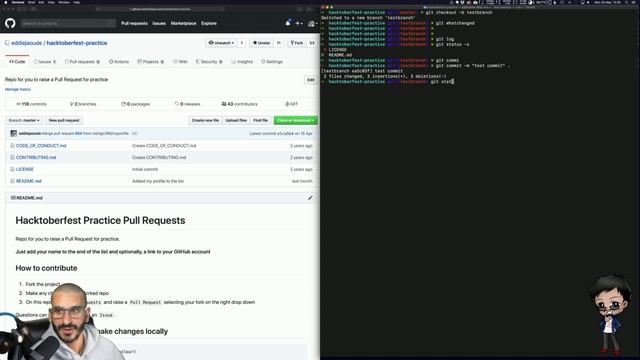640x360 pixels.
Task: Switch to the Code tab
Action: [17, 62]
